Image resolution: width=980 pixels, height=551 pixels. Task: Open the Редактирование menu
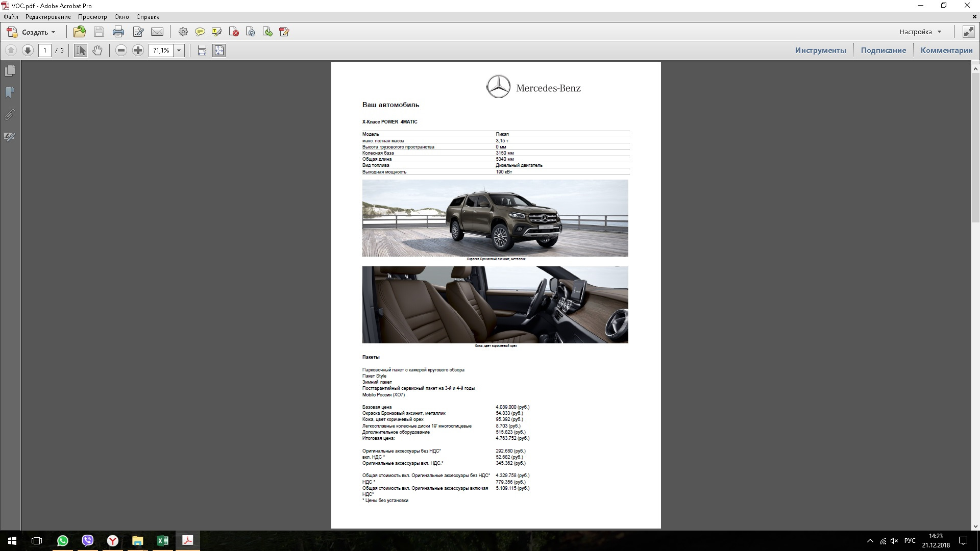point(48,17)
